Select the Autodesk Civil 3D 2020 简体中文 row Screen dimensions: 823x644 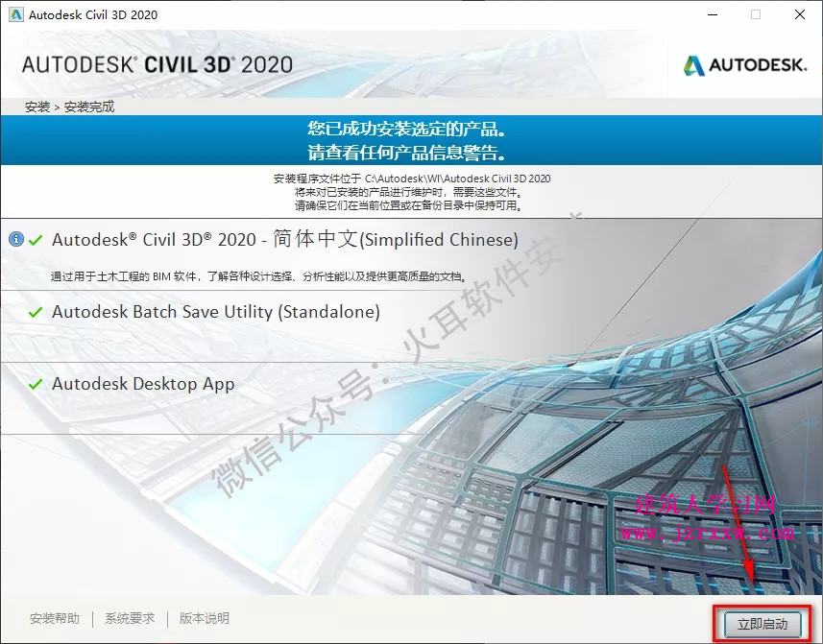coord(411,253)
